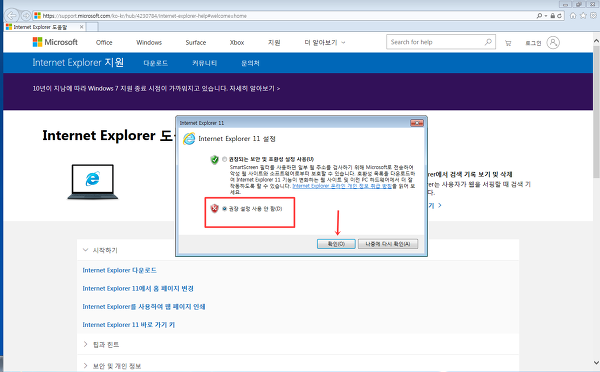Select the 'don't use recommended settings' radio
Image resolution: width=600 pixels, height=372 pixels.
[225, 209]
